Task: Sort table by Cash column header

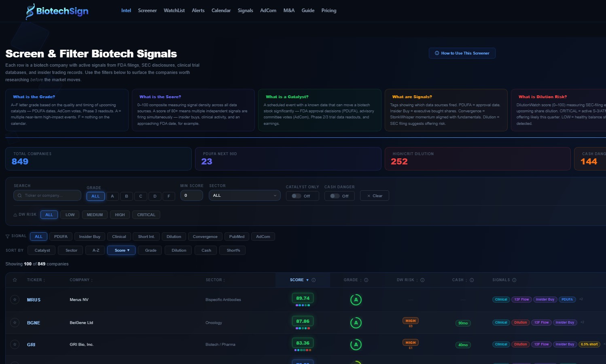Action: [460, 280]
